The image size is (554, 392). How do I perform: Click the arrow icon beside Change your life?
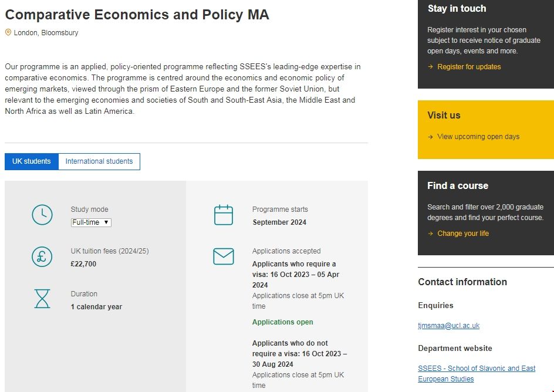[430, 234]
